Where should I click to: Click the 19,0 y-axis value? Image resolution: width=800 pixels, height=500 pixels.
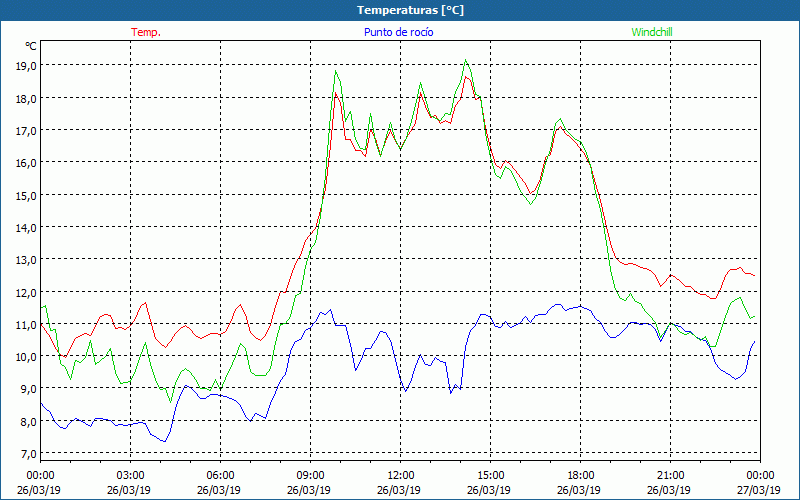(27, 66)
